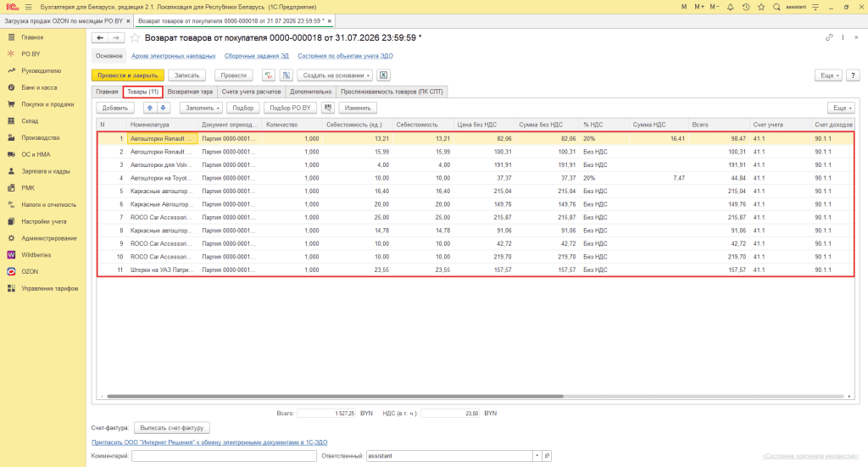The height and width of the screenshot is (467, 868).
Task: Open Состояния по объектам учета ЭДО link
Action: point(346,56)
